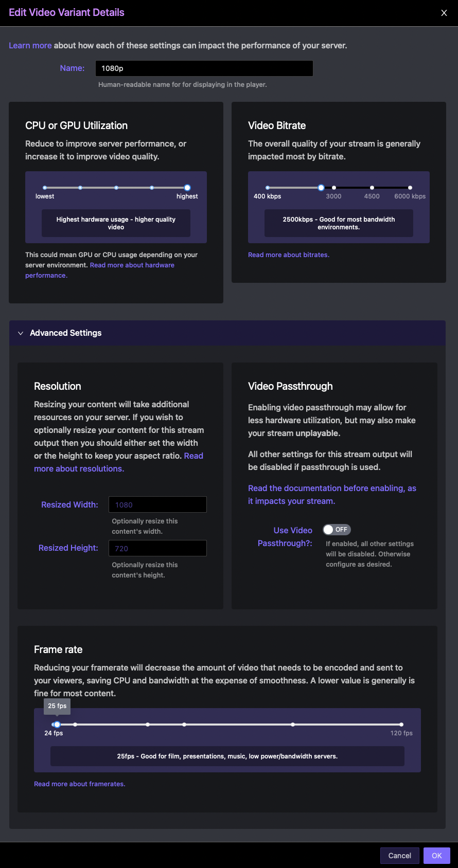Click the 3000 kbps mark on the bitrate slider
458x868 pixels.
[333, 188]
